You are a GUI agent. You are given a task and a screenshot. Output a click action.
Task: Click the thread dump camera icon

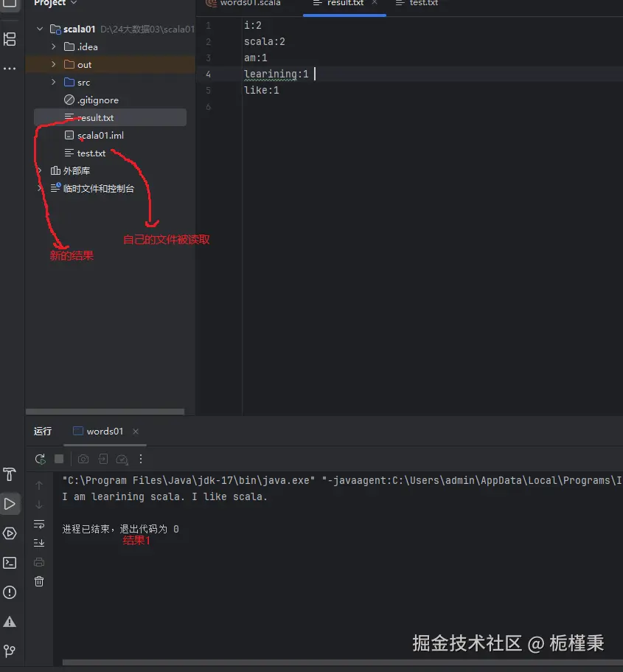pyautogui.click(x=83, y=460)
